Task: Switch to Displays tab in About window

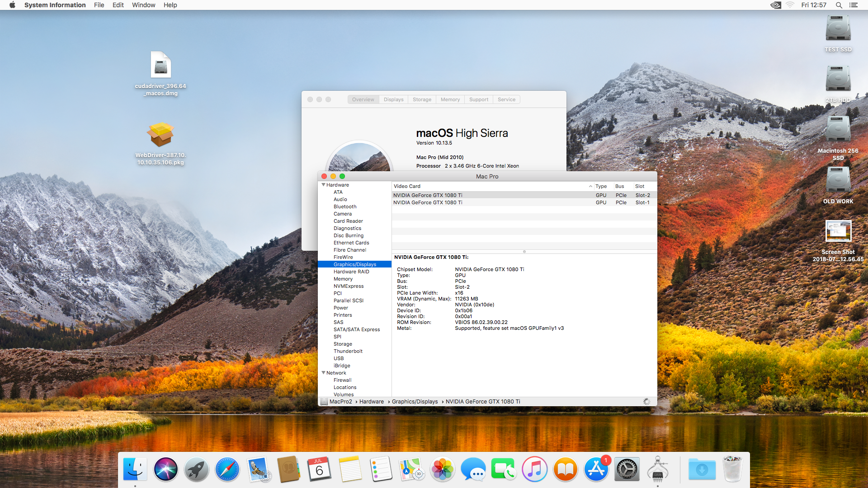Action: 393,99
